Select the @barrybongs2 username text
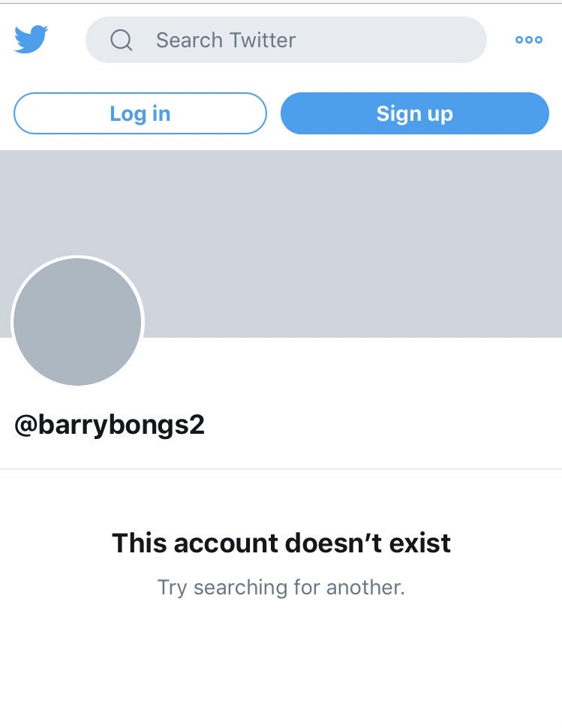This screenshot has height=728, width=562. coord(110,424)
